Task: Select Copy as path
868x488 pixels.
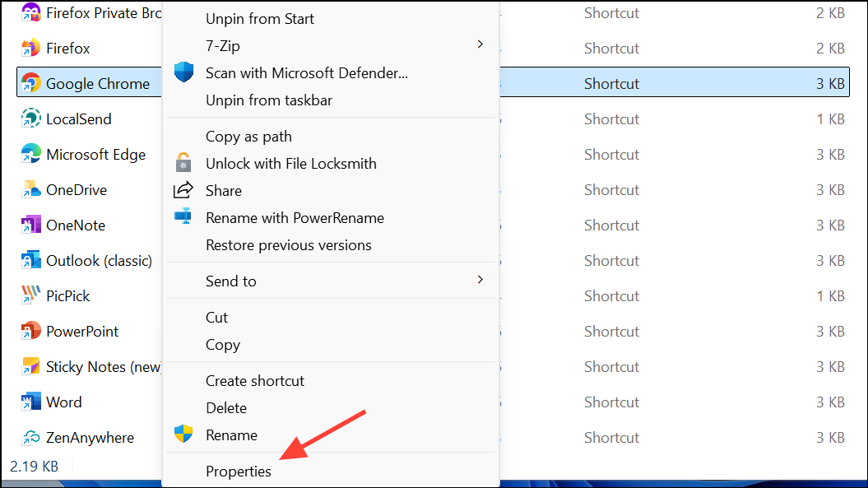Action: 248,137
